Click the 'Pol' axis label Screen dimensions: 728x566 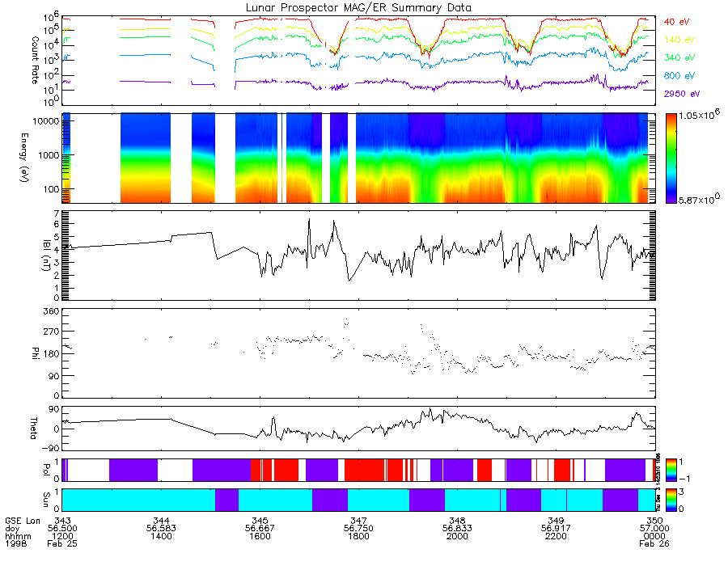click(x=46, y=470)
